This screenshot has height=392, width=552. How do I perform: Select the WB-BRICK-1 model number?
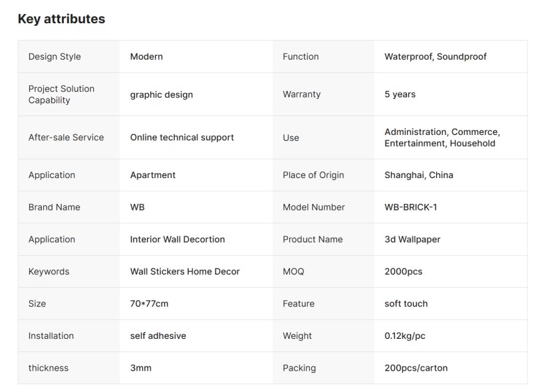(410, 207)
